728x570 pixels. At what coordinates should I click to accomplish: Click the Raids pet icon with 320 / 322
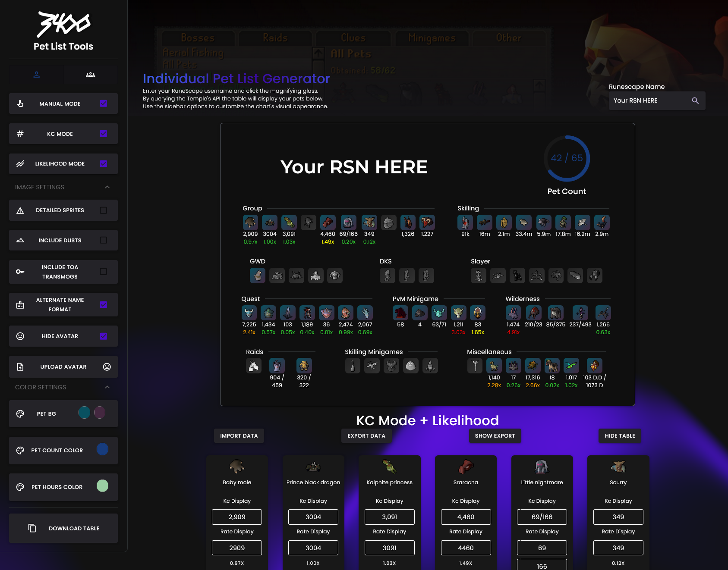click(x=304, y=366)
